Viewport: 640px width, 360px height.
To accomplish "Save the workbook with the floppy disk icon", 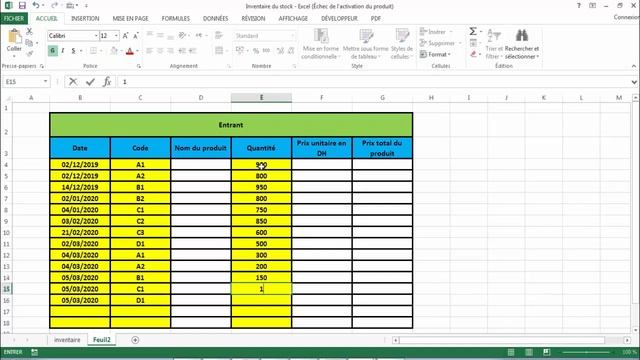I will point(22,6).
